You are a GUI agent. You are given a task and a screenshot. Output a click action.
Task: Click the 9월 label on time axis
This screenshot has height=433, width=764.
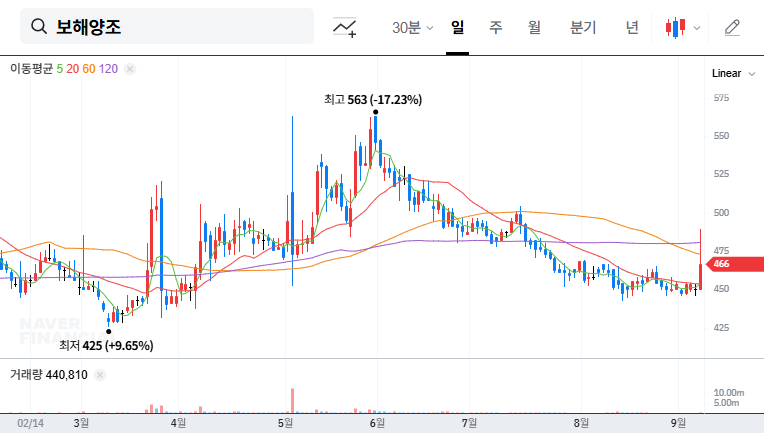pyautogui.click(x=678, y=423)
